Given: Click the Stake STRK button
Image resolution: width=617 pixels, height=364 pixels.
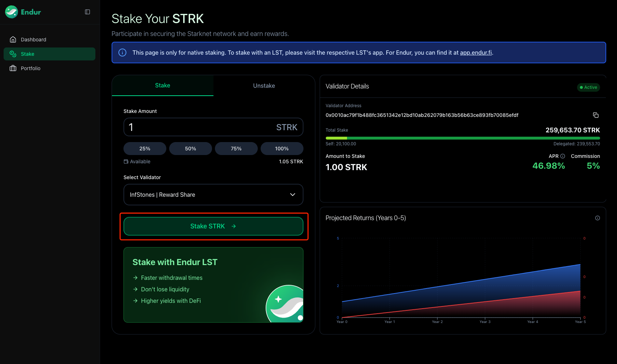Looking at the screenshot, I should click(213, 226).
